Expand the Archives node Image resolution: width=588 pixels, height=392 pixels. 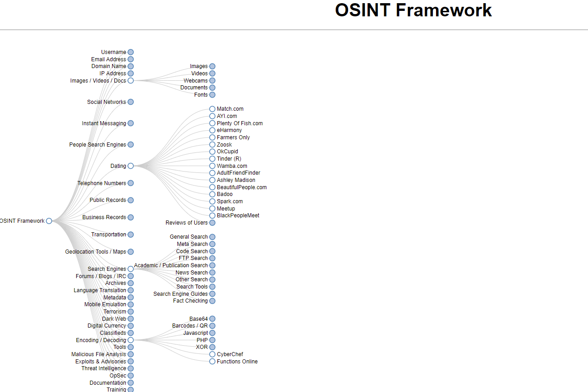[131, 283]
